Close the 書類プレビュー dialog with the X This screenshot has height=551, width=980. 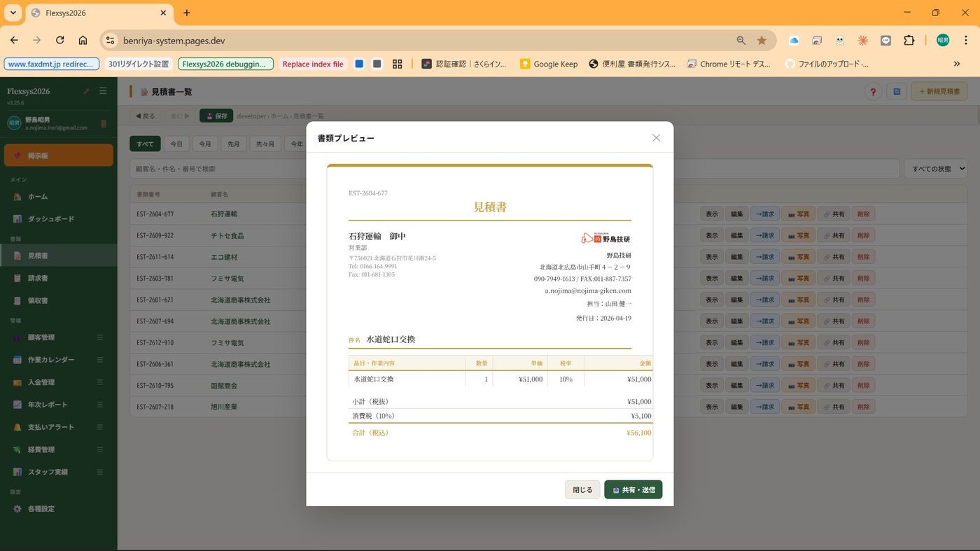[x=656, y=138]
